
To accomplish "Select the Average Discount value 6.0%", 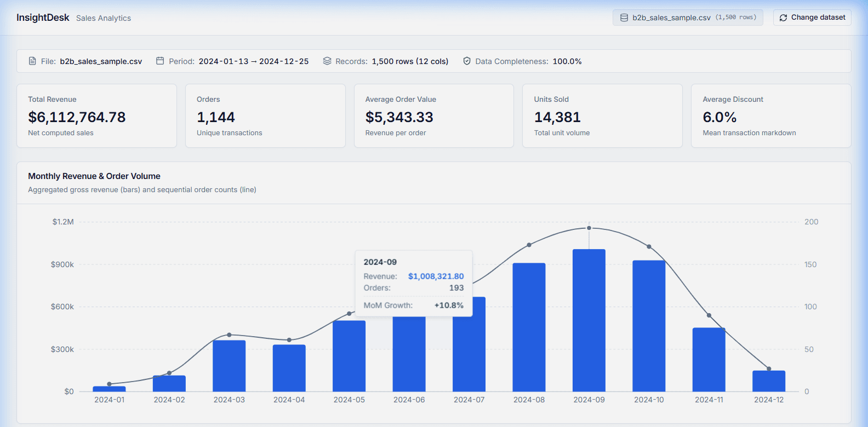I will (x=719, y=117).
